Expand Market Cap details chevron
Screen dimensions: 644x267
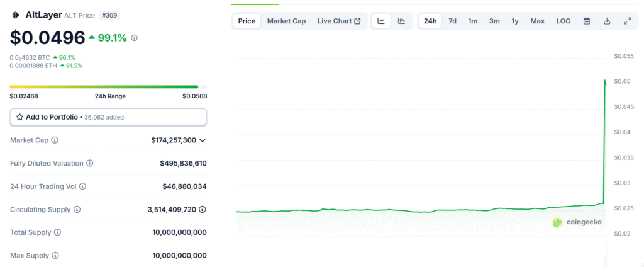pos(203,140)
